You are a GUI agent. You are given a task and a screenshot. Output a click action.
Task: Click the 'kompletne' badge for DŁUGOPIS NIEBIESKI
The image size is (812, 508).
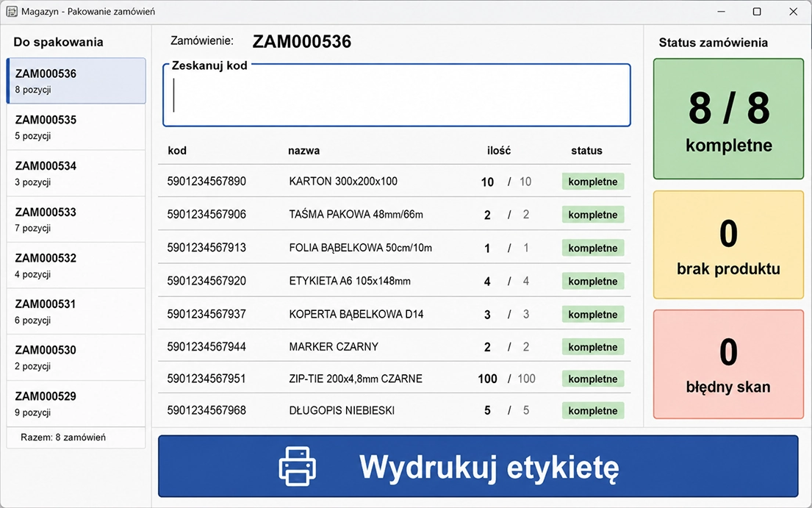coord(593,411)
